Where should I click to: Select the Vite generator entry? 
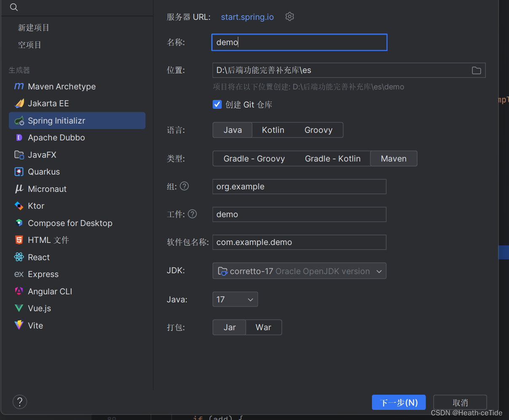pyautogui.click(x=77, y=326)
